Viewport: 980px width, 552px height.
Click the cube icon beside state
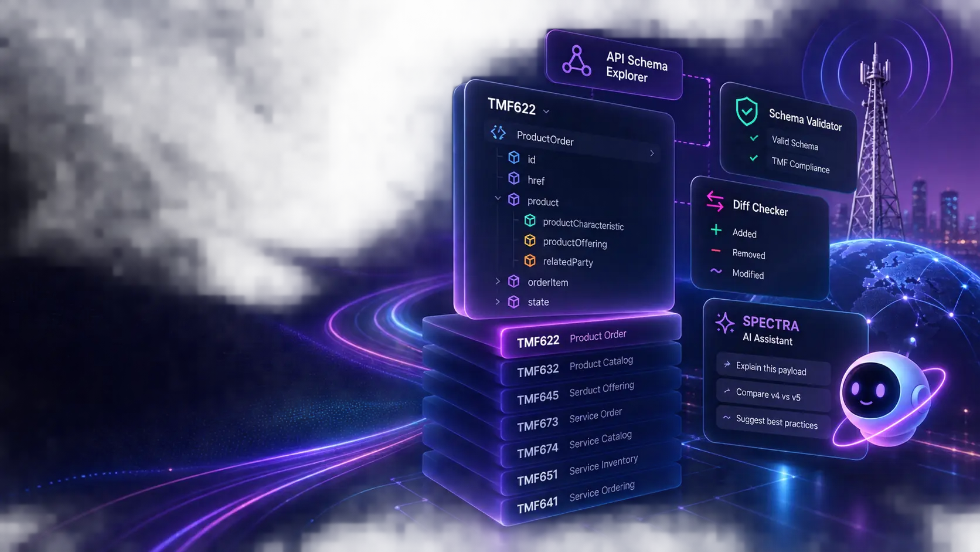coord(514,302)
